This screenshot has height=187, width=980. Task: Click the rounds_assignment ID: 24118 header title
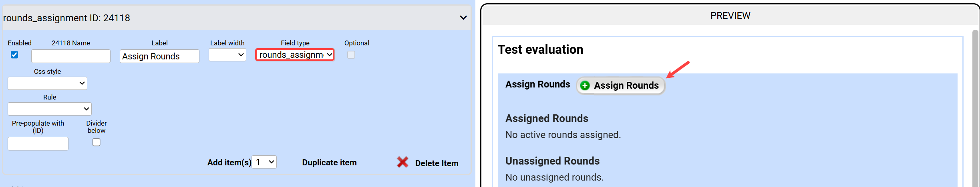66,18
